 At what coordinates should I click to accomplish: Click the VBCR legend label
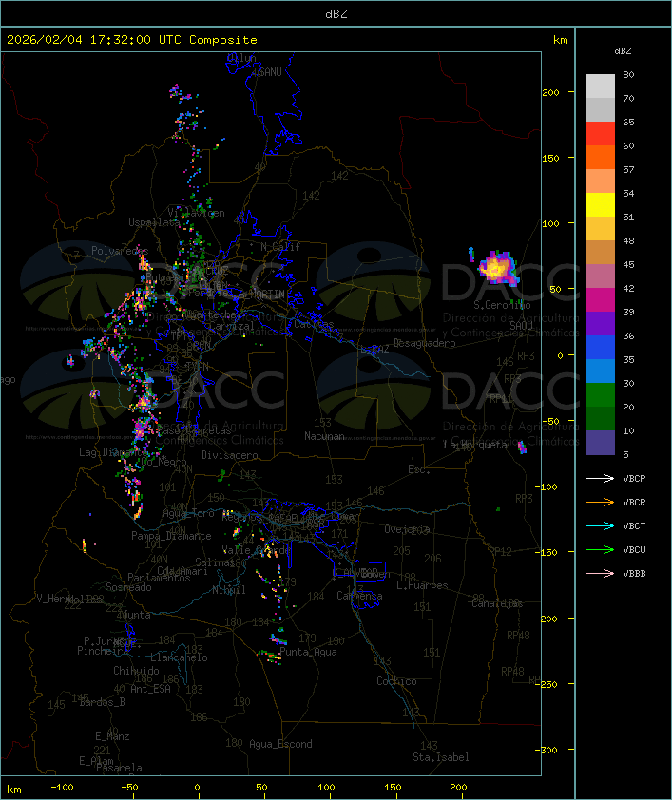tap(634, 502)
